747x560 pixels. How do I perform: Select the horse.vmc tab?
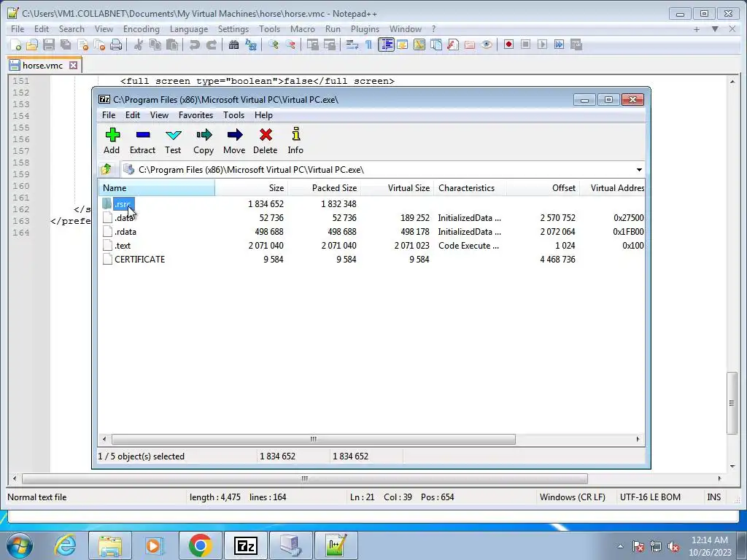[42, 65]
